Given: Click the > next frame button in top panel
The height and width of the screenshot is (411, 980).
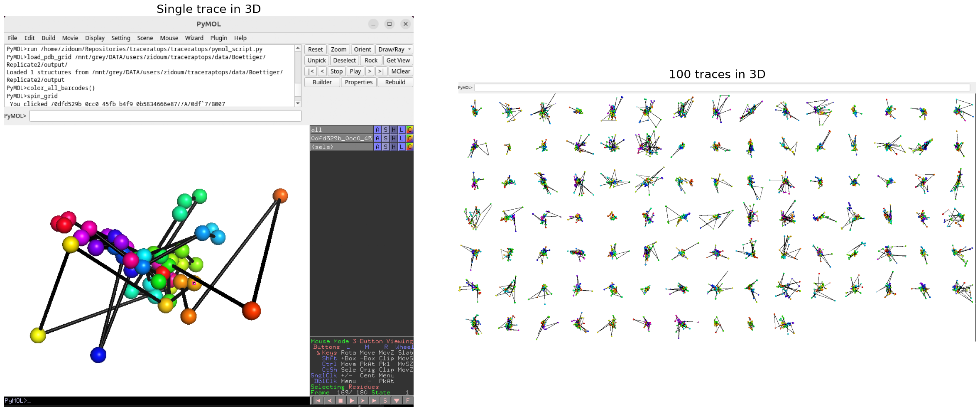Looking at the screenshot, I should point(370,71).
